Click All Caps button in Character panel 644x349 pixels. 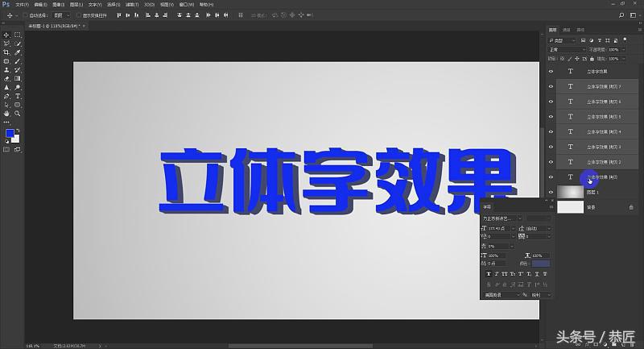click(x=505, y=274)
